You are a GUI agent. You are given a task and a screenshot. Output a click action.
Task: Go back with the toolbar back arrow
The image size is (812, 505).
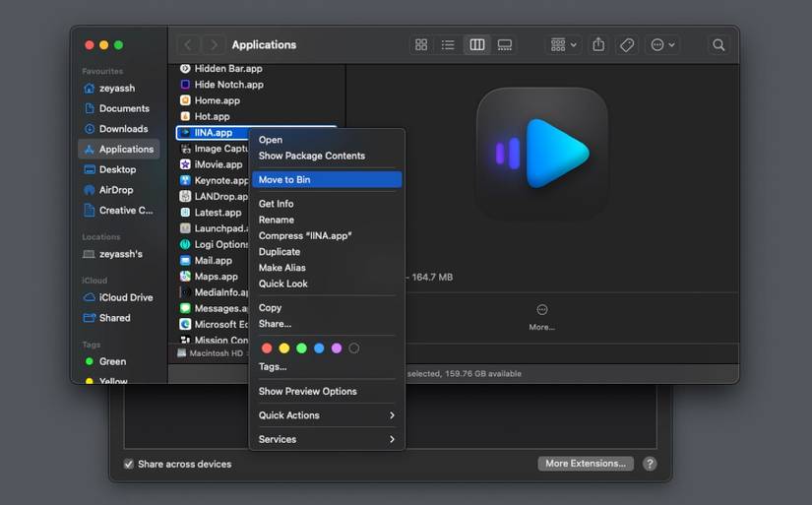coord(189,45)
